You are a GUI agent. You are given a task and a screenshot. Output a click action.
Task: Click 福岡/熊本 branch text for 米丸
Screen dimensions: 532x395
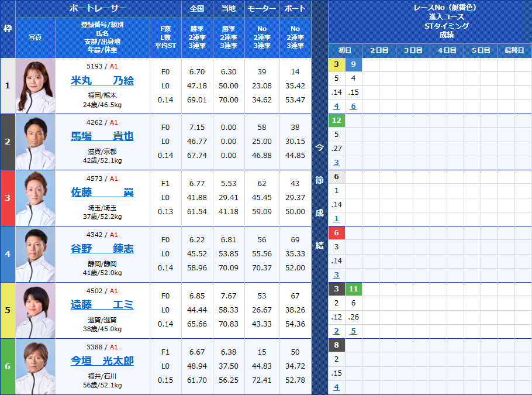(102, 95)
